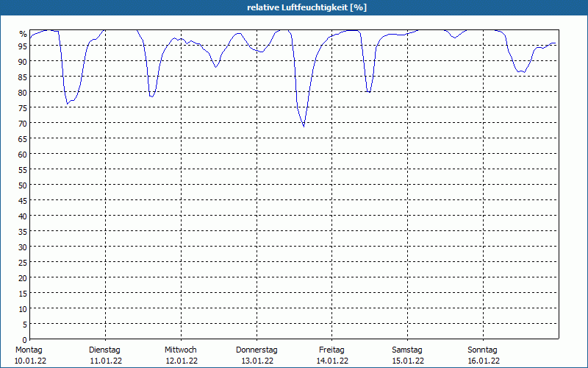Click the Monday humidity dip near 76%
This screenshot has width=588, height=368.
[67, 104]
